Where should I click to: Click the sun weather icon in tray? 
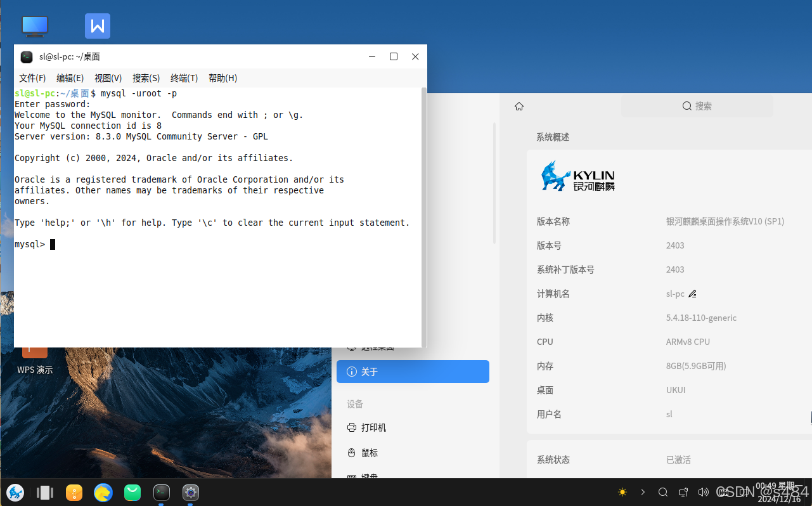point(622,492)
